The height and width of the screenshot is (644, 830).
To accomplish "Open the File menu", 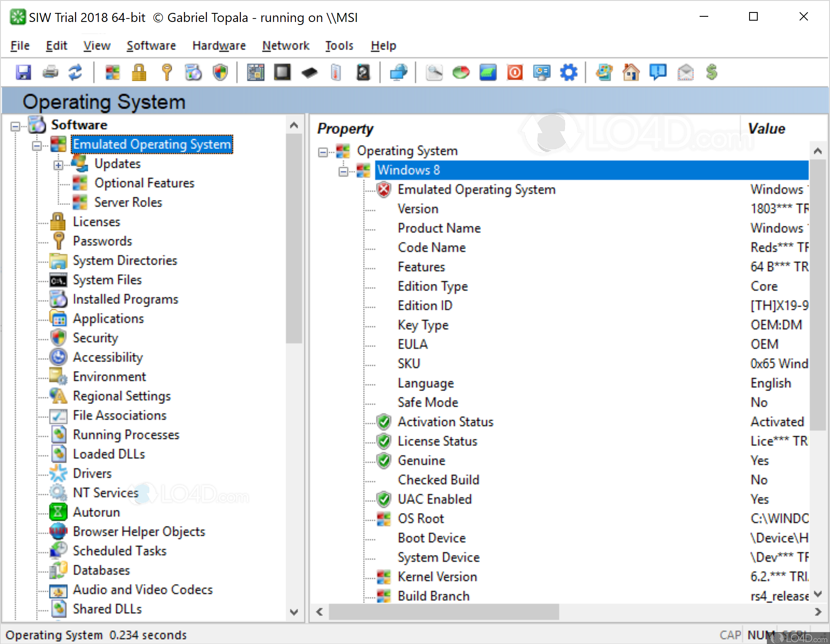I will (20, 46).
